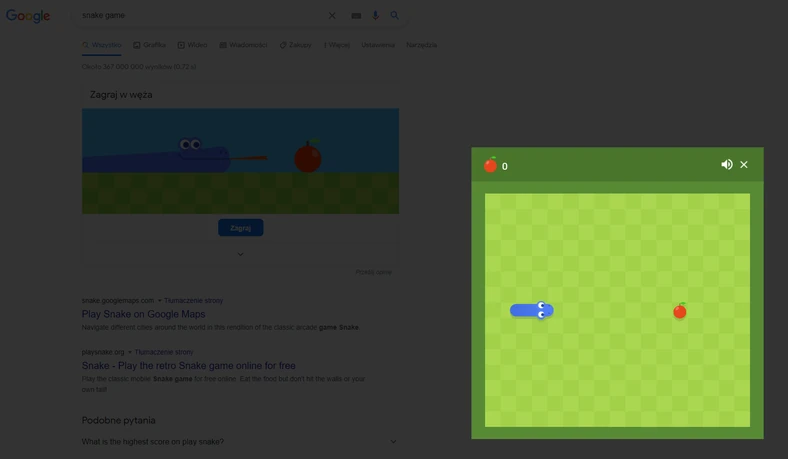Open Tłumaczenie strony for snake.googlemaps.com

193,301
